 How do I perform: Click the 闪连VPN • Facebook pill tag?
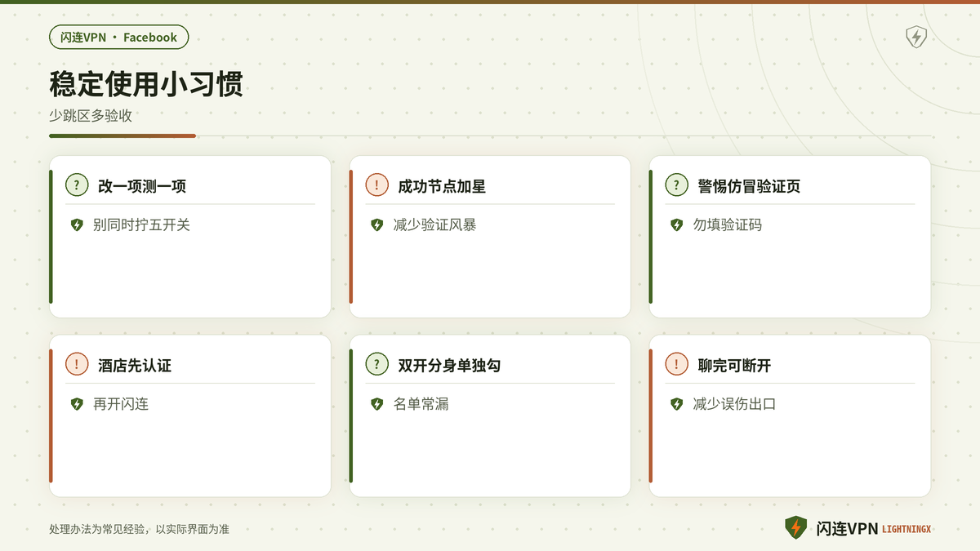[119, 37]
